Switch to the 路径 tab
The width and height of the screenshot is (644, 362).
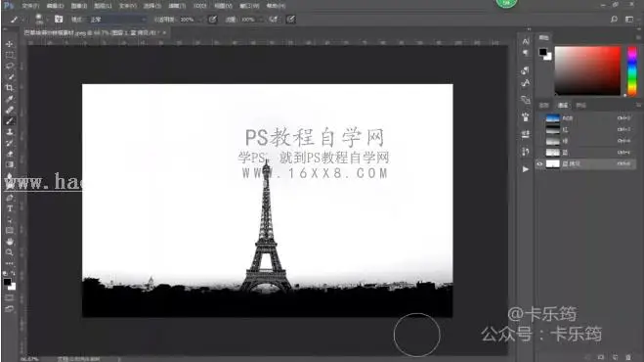tap(580, 106)
